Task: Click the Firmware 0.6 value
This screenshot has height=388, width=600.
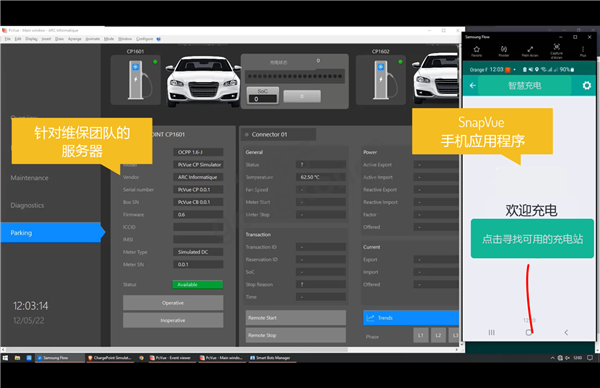Action: [x=198, y=215]
